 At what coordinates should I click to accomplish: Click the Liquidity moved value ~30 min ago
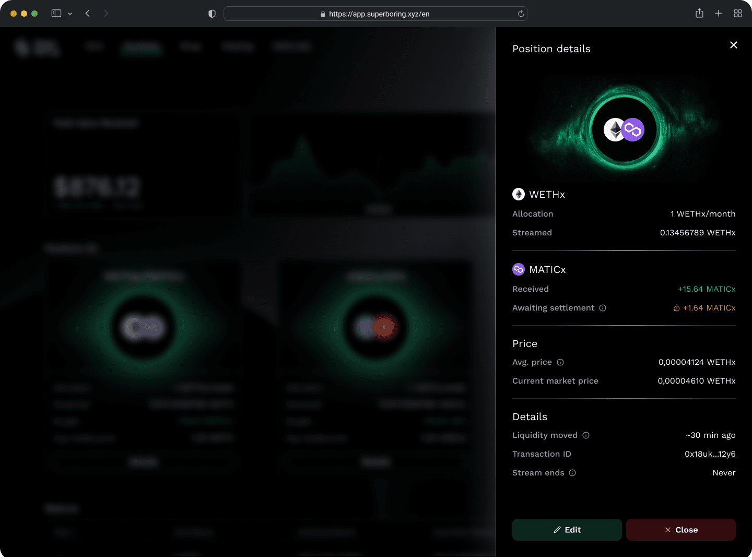[711, 435]
